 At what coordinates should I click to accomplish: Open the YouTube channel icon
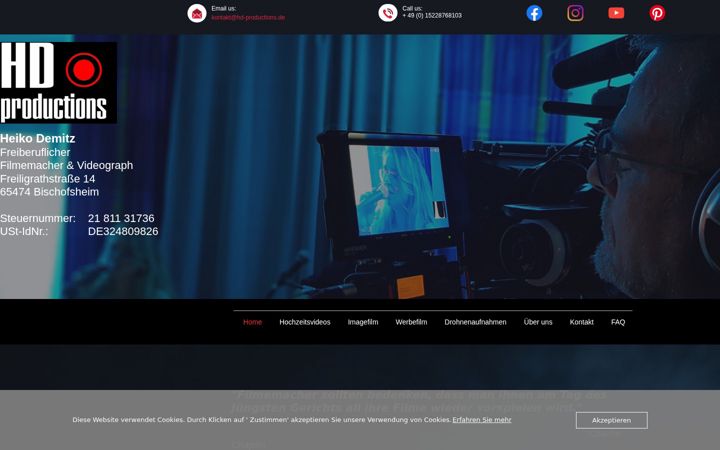616,13
